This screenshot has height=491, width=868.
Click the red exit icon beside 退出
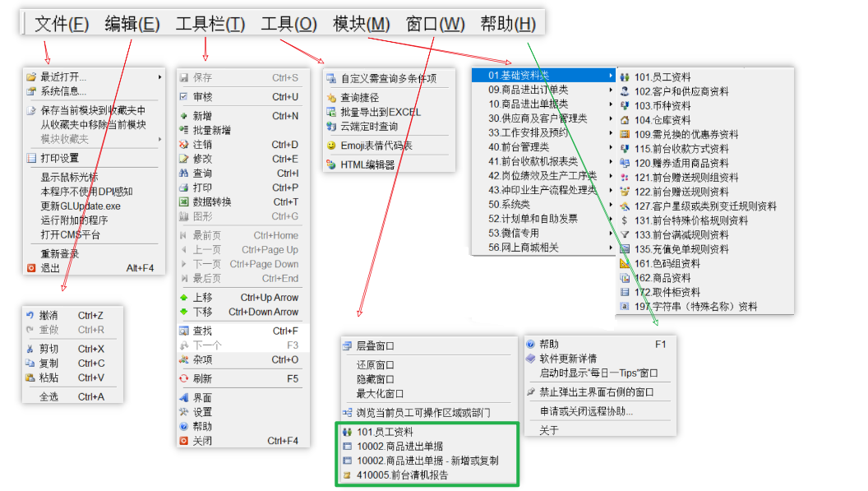click(31, 268)
